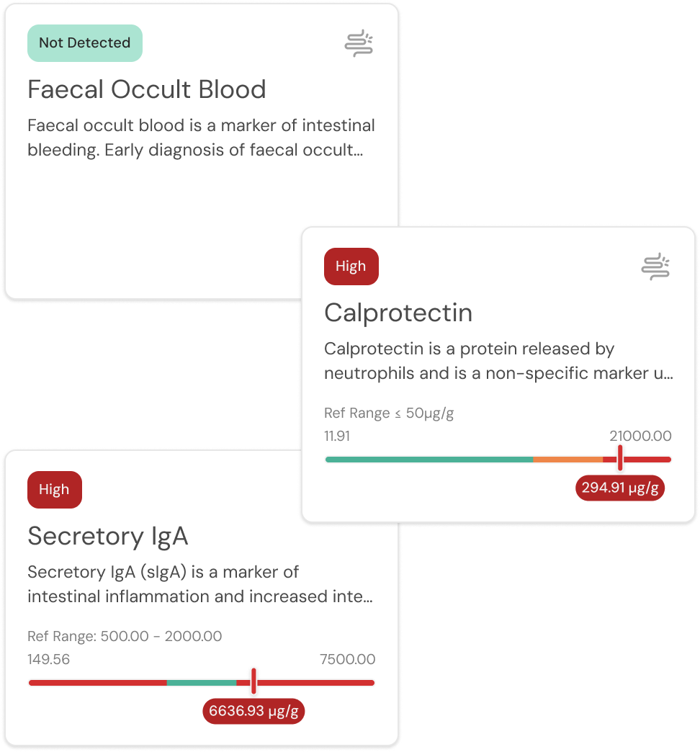Click the gut icon on Faecal Occult Blood card
The height and width of the screenshot is (752, 700).
coord(359,44)
